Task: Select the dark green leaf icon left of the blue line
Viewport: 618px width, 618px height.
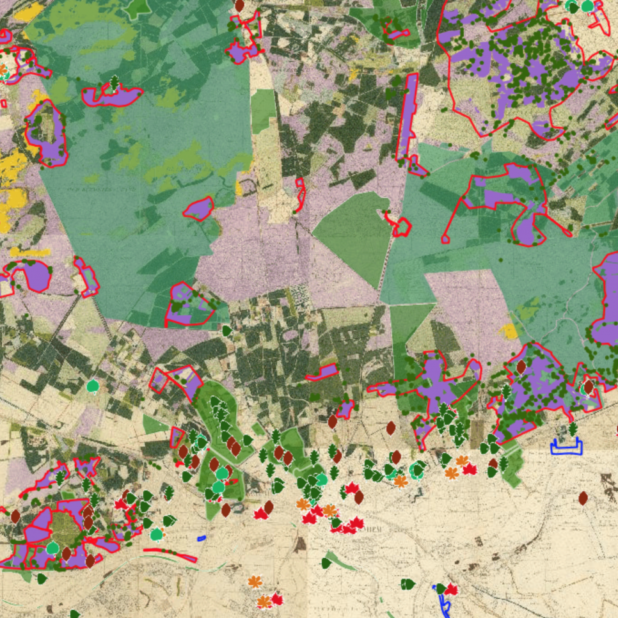Action: tap(408, 584)
